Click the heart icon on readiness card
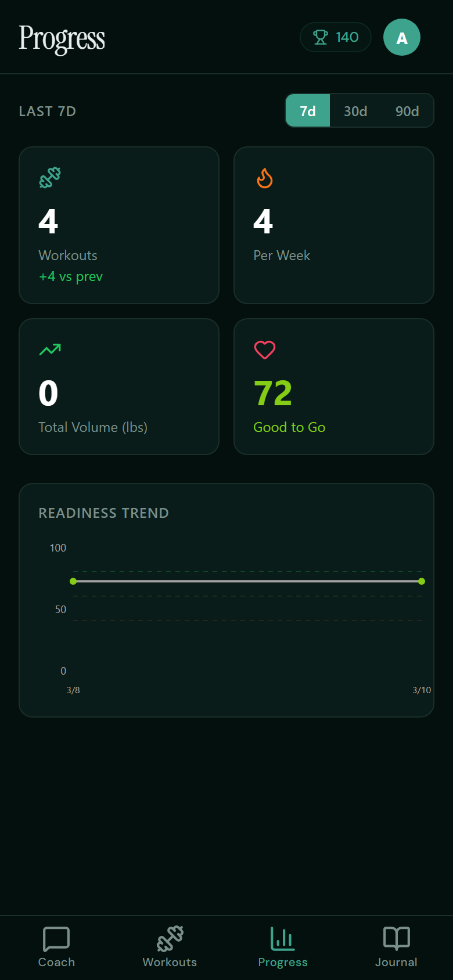453x980 pixels. (x=264, y=349)
